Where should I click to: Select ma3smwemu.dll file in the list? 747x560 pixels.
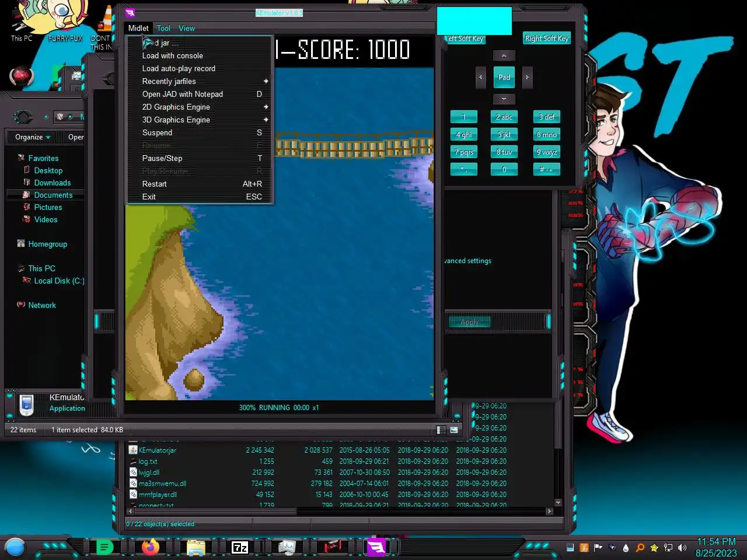(x=162, y=484)
